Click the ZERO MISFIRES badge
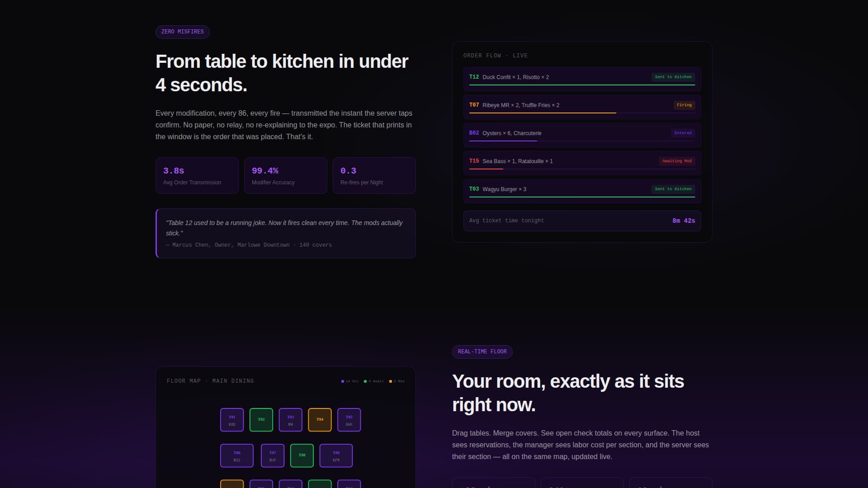Screen dimensions: 868x488 pos(182,32)
